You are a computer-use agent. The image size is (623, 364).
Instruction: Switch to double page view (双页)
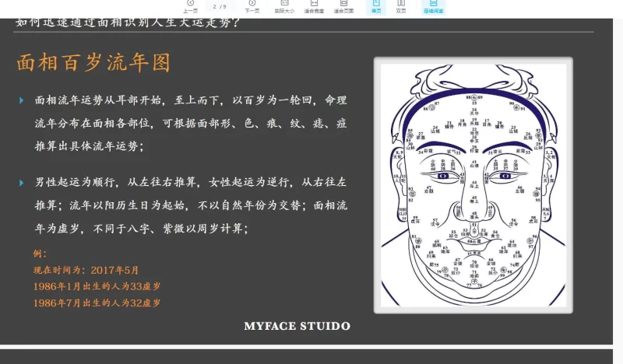coord(401,6)
